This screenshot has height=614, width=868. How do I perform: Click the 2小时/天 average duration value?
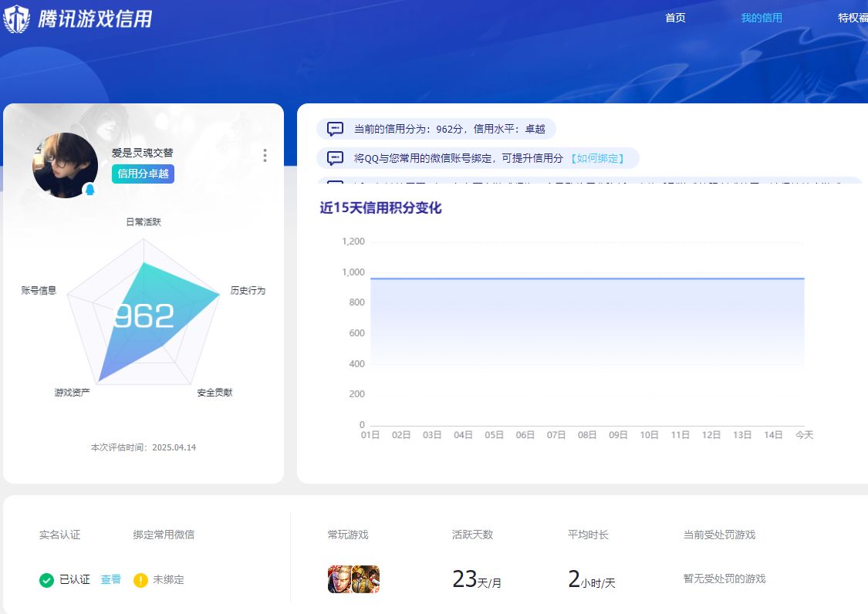[592, 579]
